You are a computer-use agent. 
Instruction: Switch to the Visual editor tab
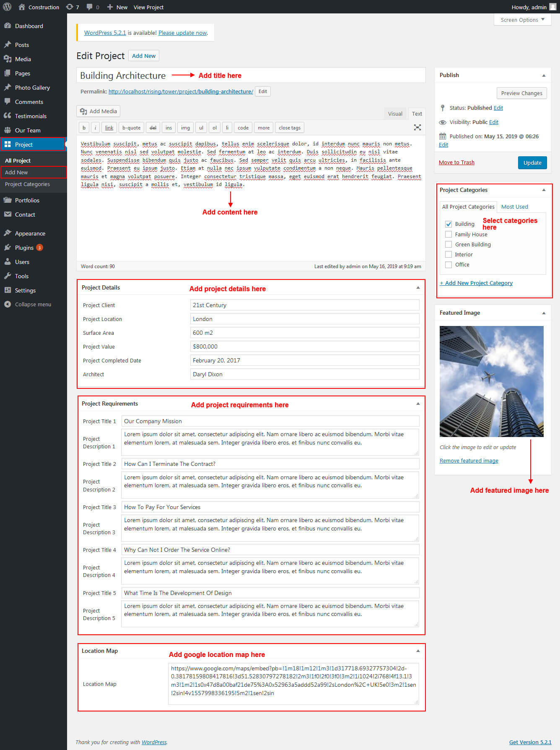tap(395, 114)
